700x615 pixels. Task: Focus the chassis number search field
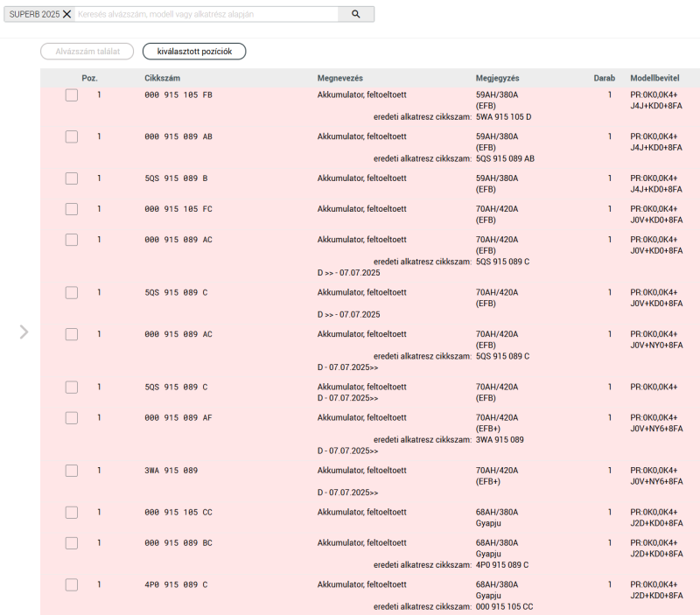[x=206, y=14]
